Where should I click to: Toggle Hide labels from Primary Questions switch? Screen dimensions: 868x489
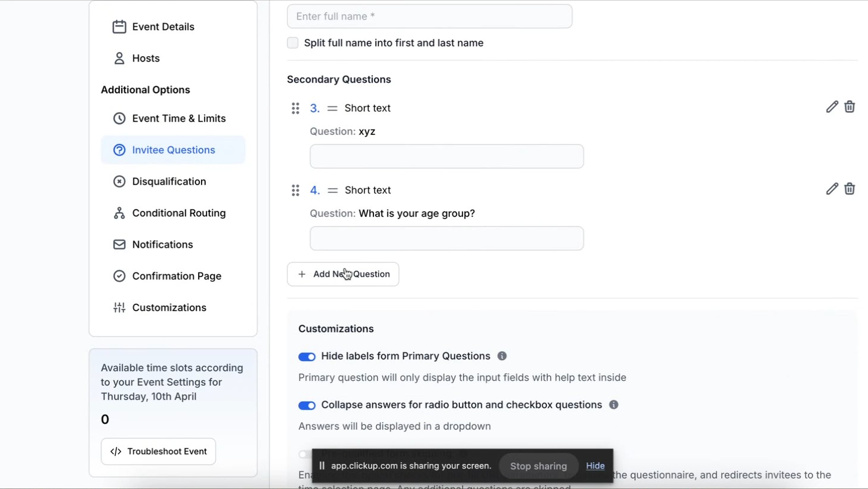tap(307, 356)
